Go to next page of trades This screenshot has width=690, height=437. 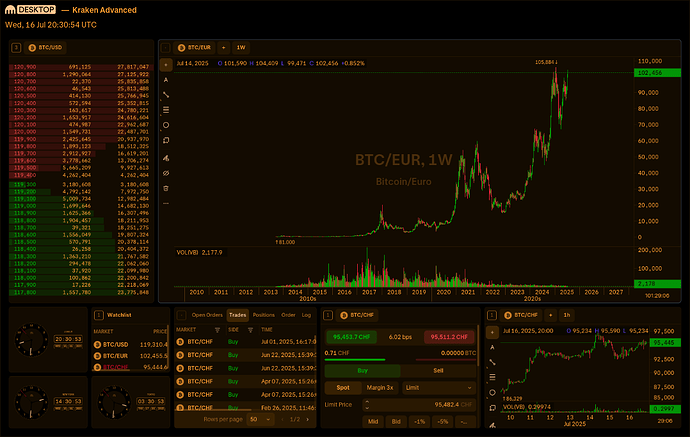[308, 419]
